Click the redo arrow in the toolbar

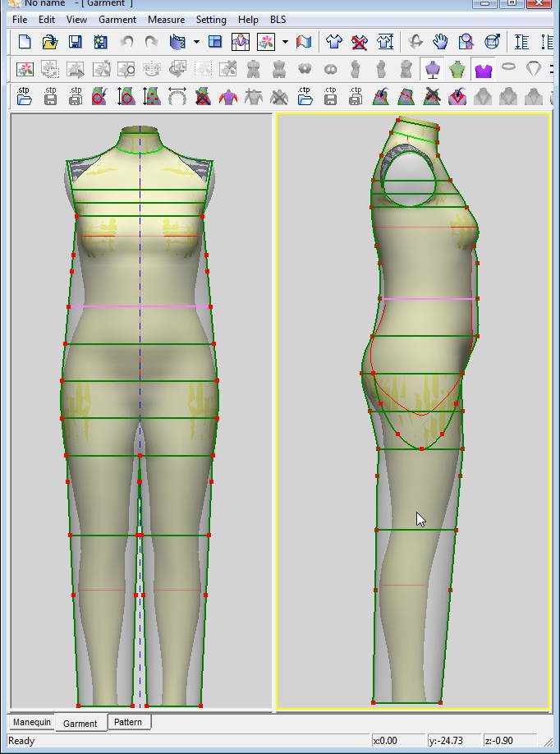click(152, 42)
